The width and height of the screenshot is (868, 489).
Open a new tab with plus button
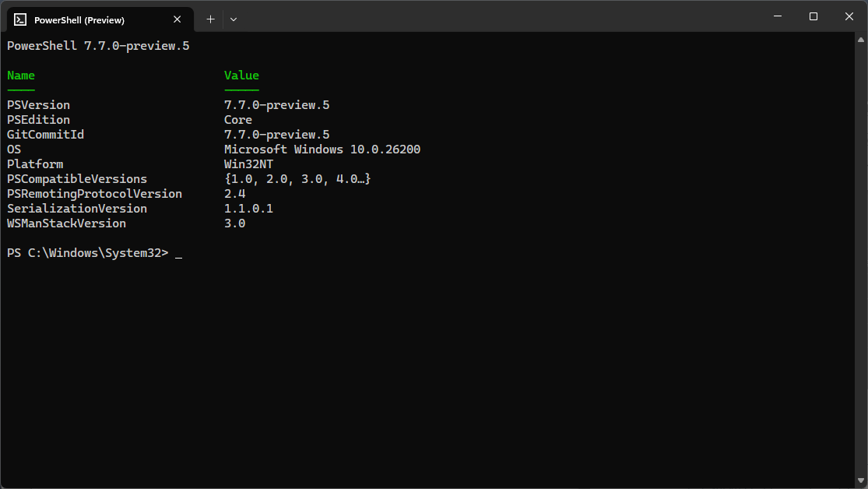pos(210,19)
